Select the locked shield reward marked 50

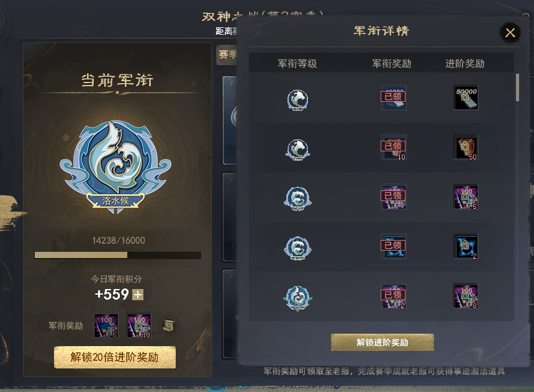pyautogui.click(x=466, y=148)
